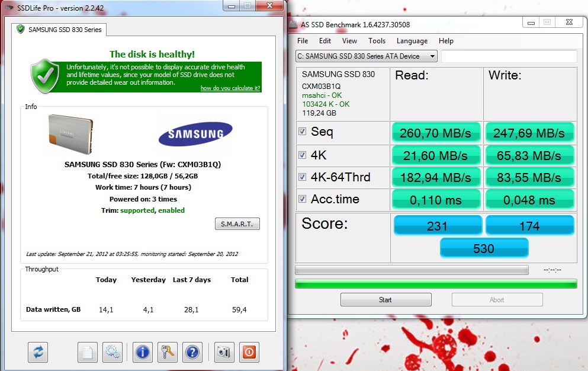Click the 4K write result 65,83 MB/s

529,155
